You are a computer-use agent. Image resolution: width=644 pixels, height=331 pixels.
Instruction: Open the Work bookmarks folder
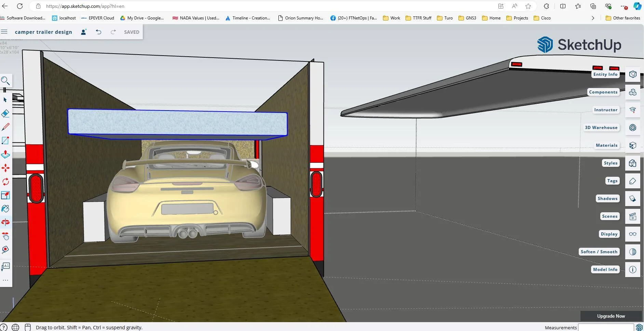pos(392,18)
